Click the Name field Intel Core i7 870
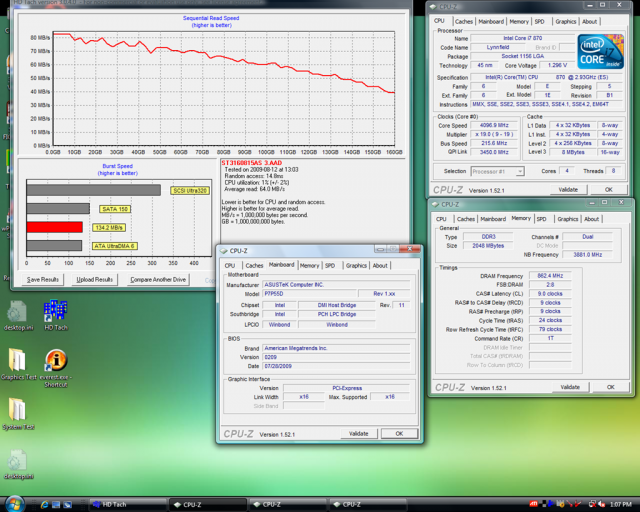The width and height of the screenshot is (640, 512). pyautogui.click(x=522, y=38)
